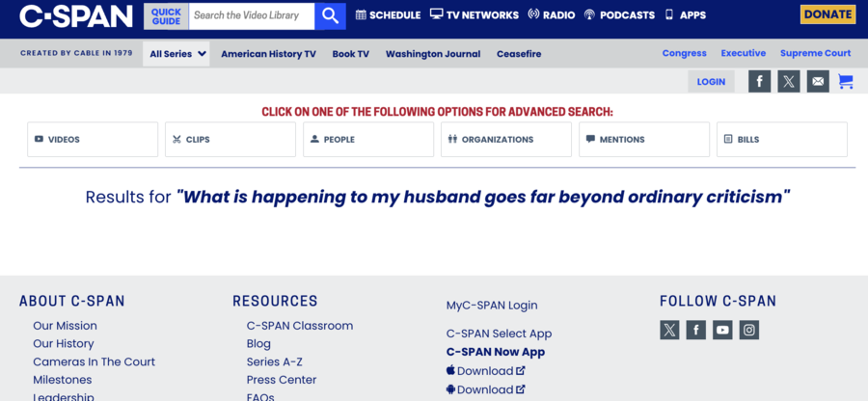Open the shopping cart icon
Screen dimensions: 868x401
846,82
